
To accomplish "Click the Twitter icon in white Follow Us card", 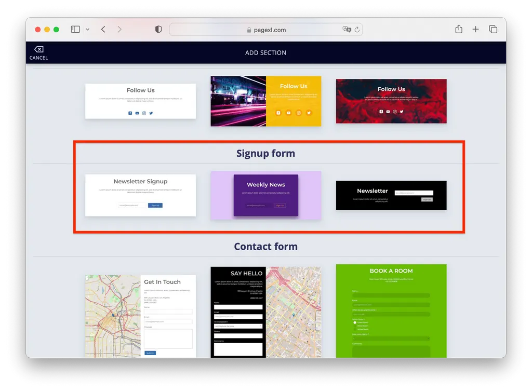I will (151, 113).
